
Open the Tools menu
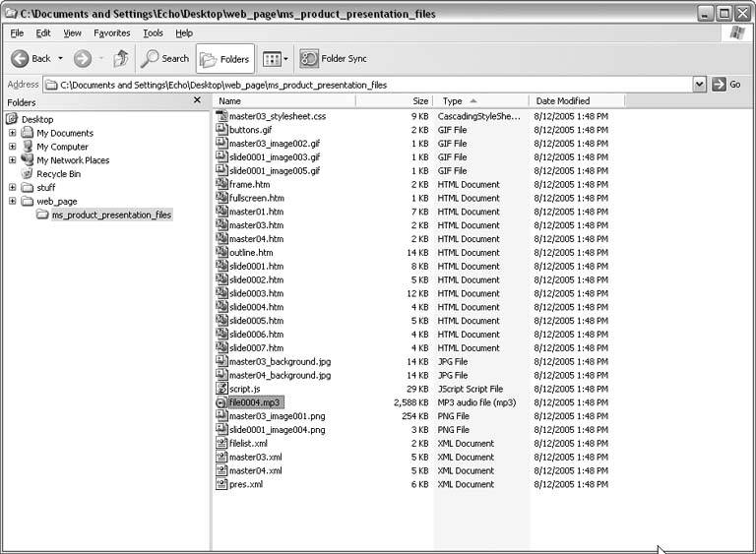click(x=153, y=32)
